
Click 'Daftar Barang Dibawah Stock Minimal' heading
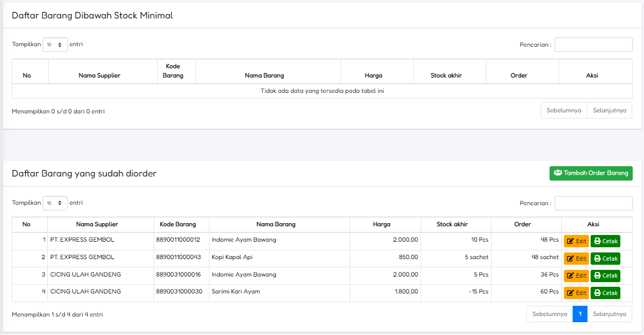click(92, 15)
